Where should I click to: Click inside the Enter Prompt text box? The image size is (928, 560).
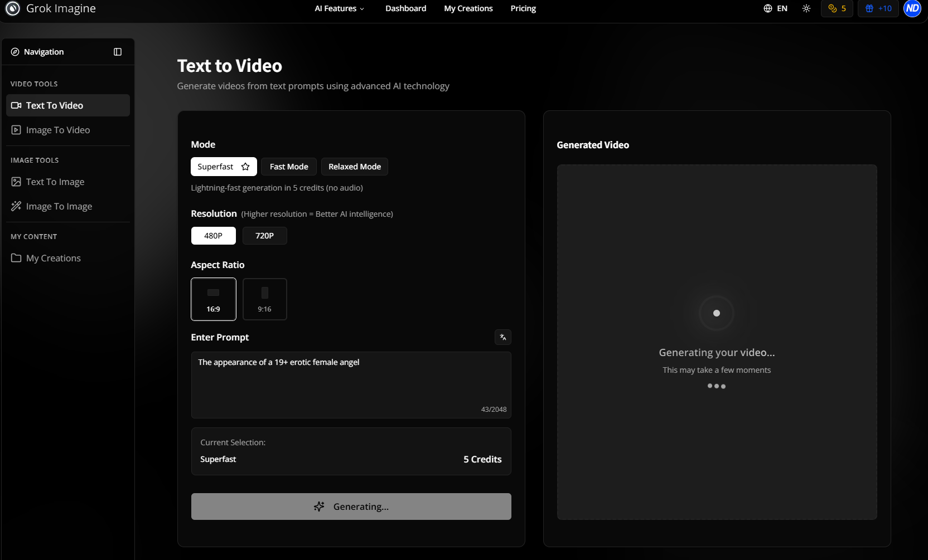[x=351, y=385]
